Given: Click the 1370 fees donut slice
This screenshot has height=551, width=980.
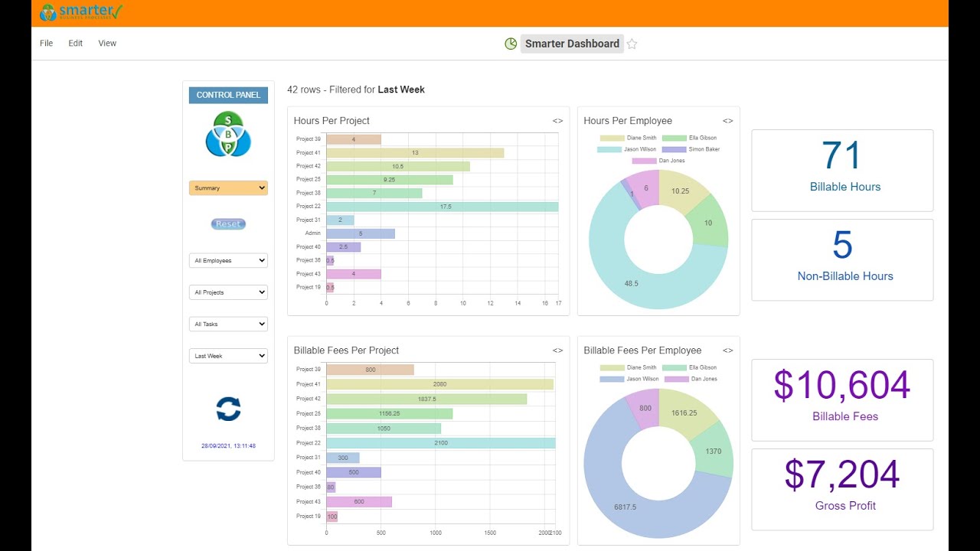Looking at the screenshot, I should coord(712,452).
